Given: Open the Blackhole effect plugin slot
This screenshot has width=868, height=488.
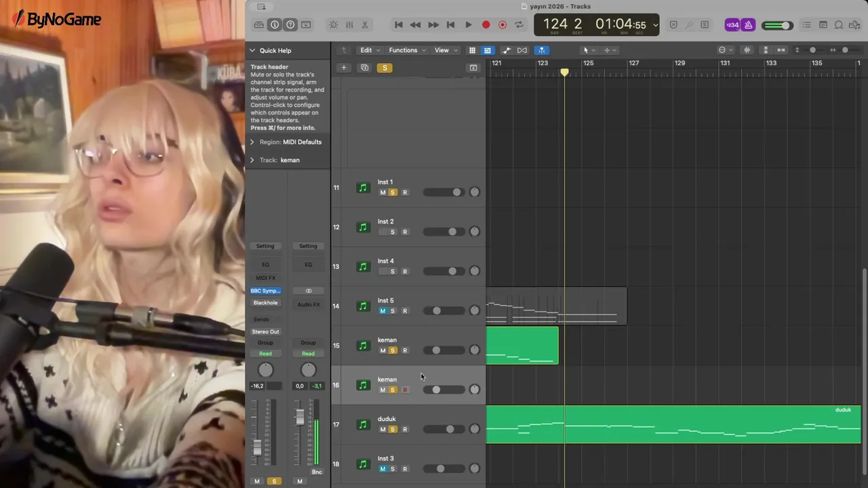Looking at the screenshot, I should point(265,303).
